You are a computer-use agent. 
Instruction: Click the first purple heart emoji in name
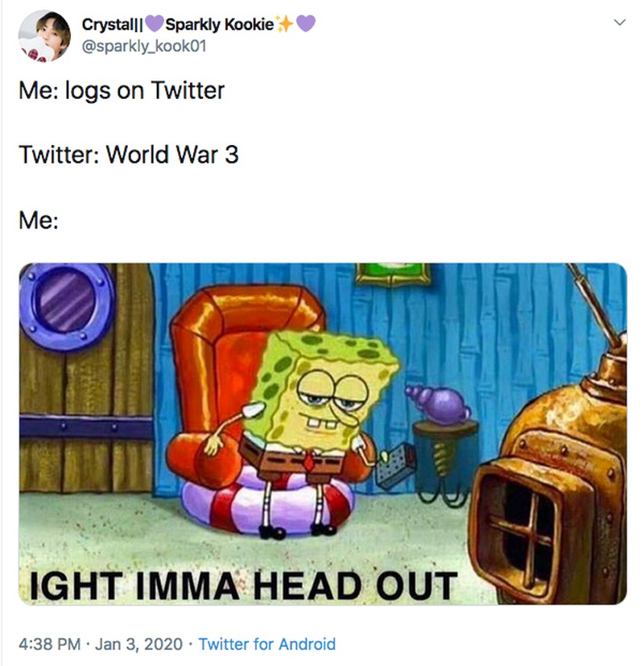[x=154, y=24]
